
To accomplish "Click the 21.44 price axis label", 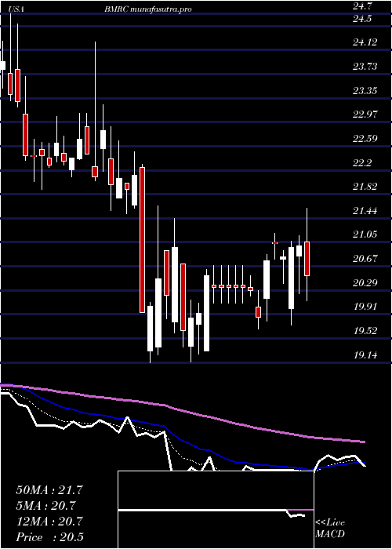I will pyautogui.click(x=365, y=210).
